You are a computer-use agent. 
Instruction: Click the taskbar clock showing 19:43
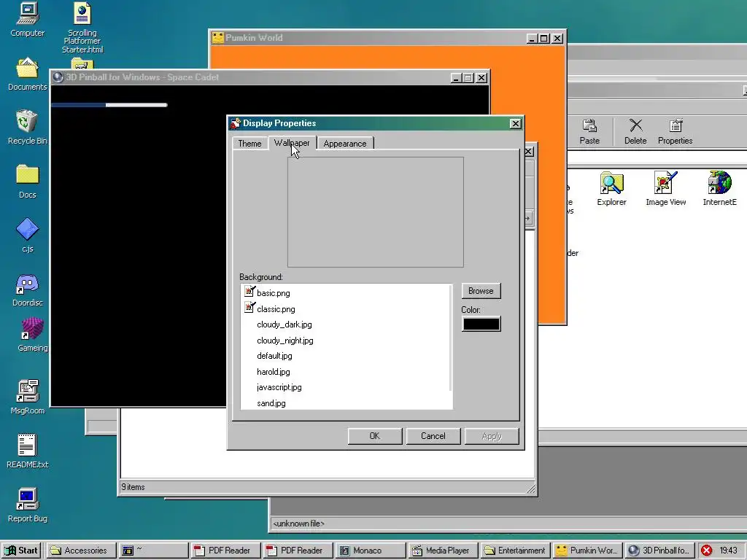click(x=729, y=551)
